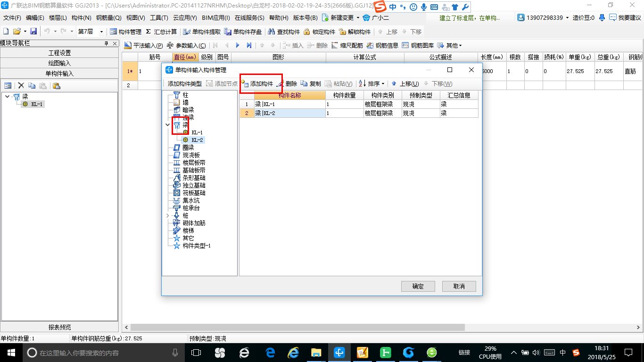644x362 pixels.
Task: Open the 新建变更 dropdown arrow
Action: click(358, 18)
